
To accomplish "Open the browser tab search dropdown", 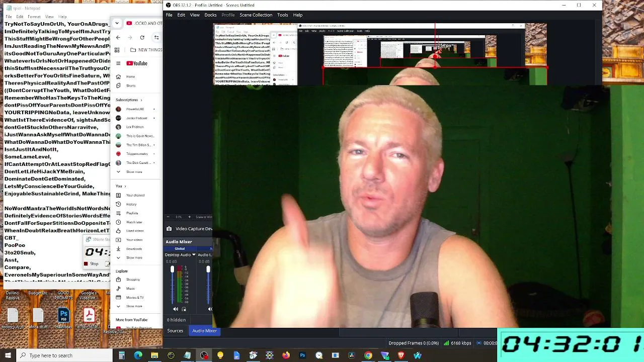I will [117, 23].
